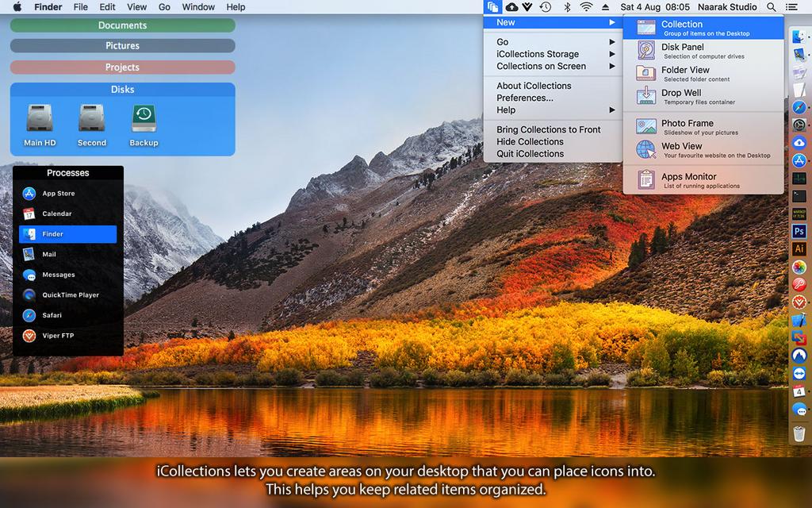Create a new Photo Frame
The width and height of the screenshot is (812, 508).
pyautogui.click(x=703, y=127)
